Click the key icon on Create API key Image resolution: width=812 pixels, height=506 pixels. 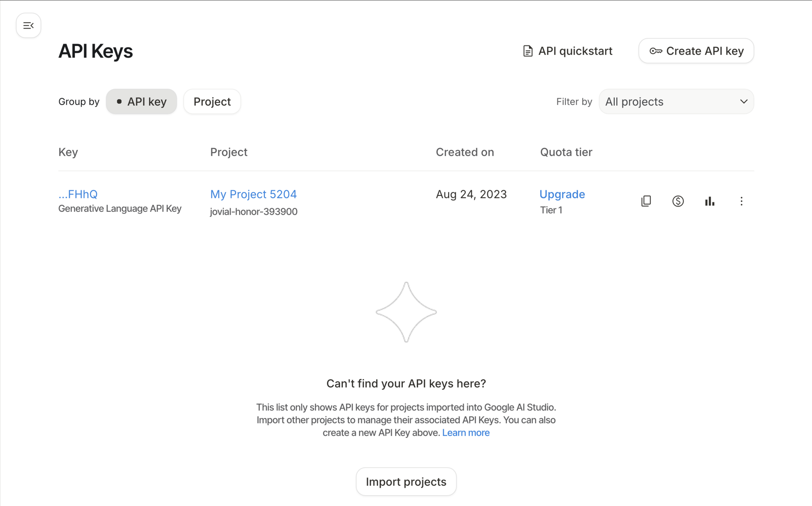click(x=656, y=51)
